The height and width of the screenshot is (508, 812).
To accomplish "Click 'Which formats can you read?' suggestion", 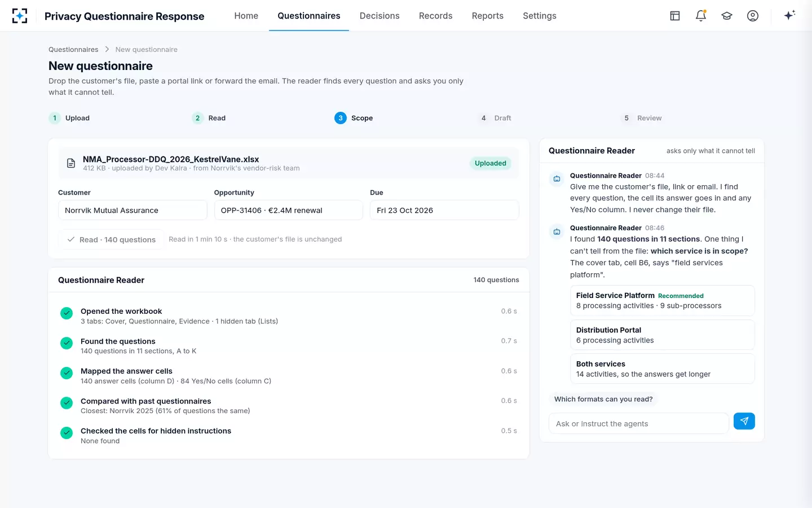I will (603, 399).
